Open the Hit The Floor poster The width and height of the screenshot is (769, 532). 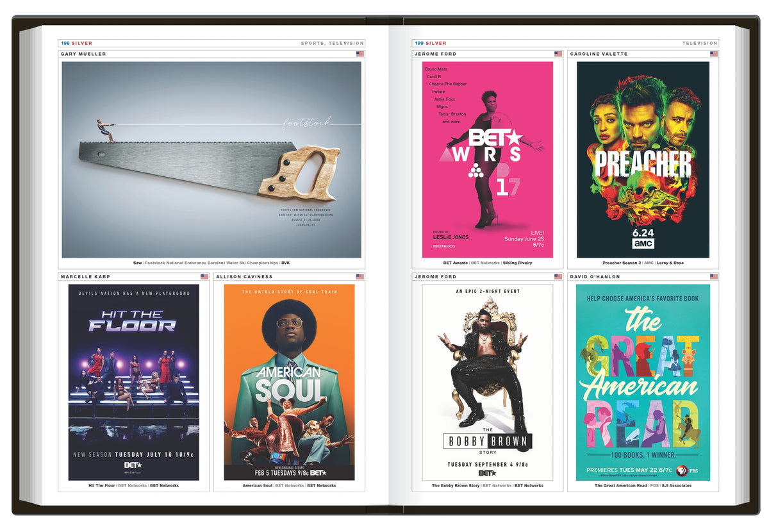(134, 382)
